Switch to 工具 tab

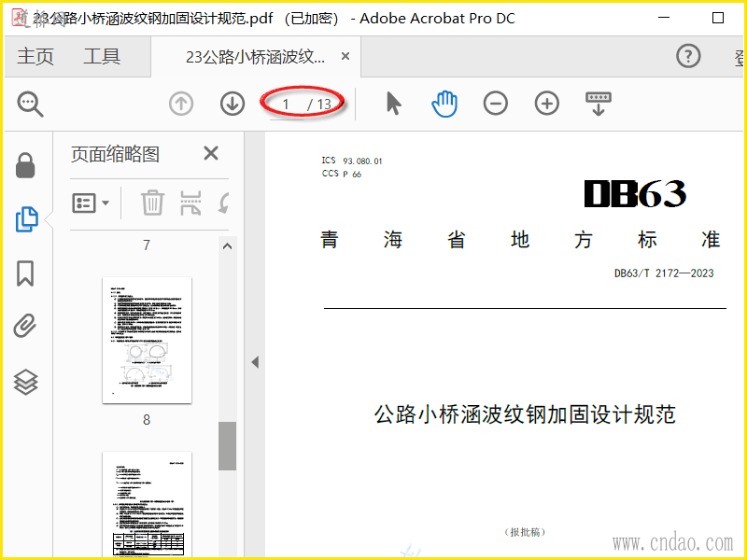pyautogui.click(x=102, y=56)
